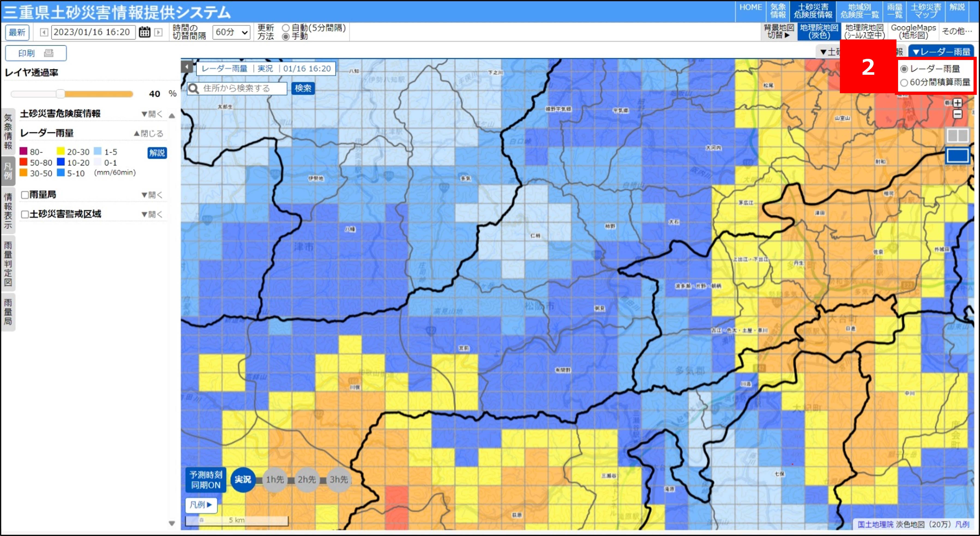Expand 雨量局 section with 開く
This screenshot has height=536, width=980.
(x=152, y=195)
